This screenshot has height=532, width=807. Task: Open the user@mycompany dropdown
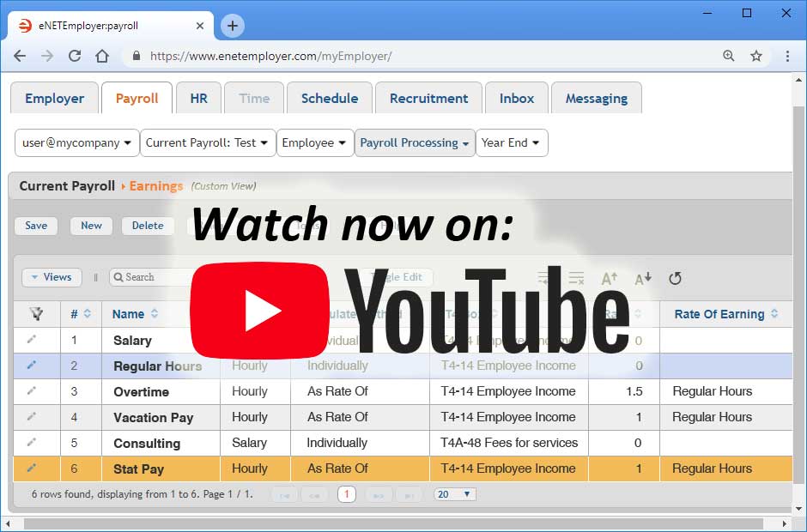click(x=77, y=143)
